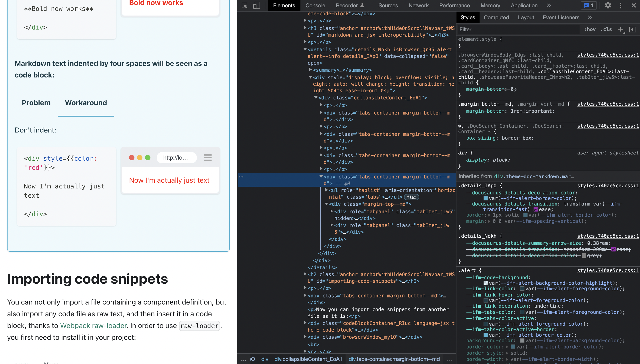This screenshot has width=640, height=364.
Task: Open the issues counter badge showing 1
Action: coord(588,6)
